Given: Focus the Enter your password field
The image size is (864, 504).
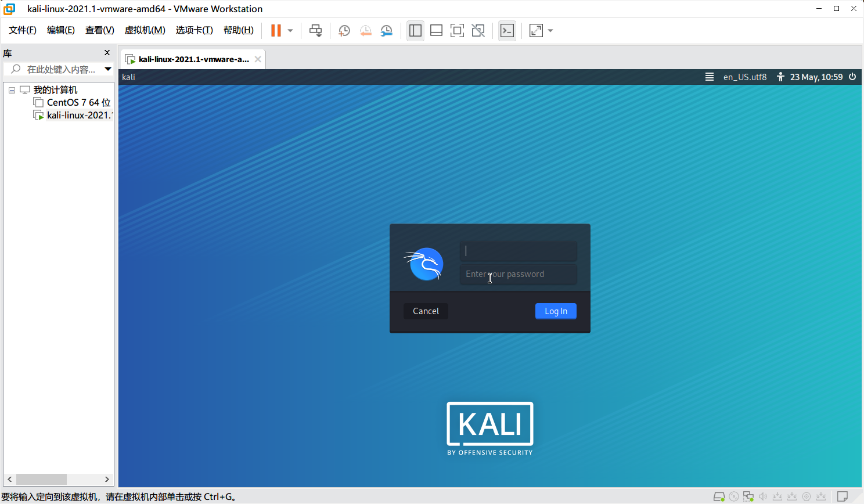Looking at the screenshot, I should pos(518,274).
